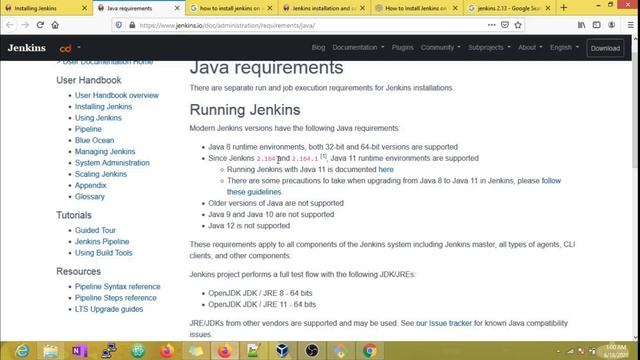640x360 pixels.
Task: Click the Download button
Action: pos(605,48)
